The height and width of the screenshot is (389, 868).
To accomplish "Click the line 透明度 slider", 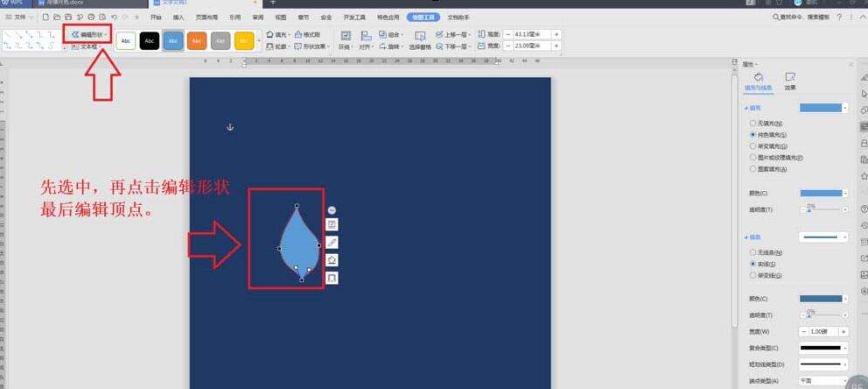I will coord(825,315).
